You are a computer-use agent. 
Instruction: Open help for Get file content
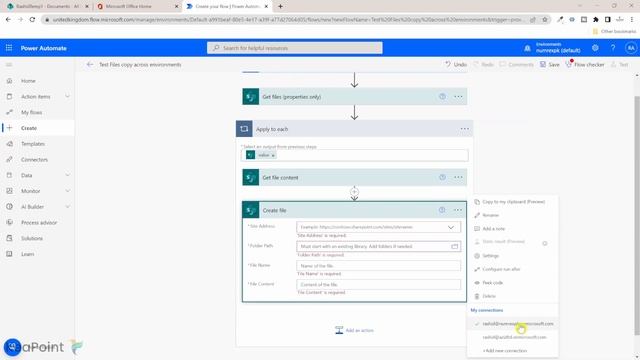442,178
